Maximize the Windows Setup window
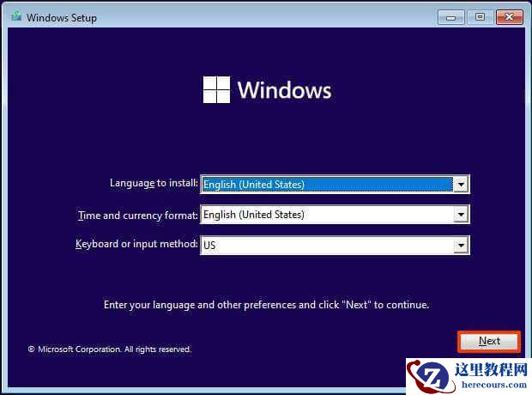 (480, 17)
